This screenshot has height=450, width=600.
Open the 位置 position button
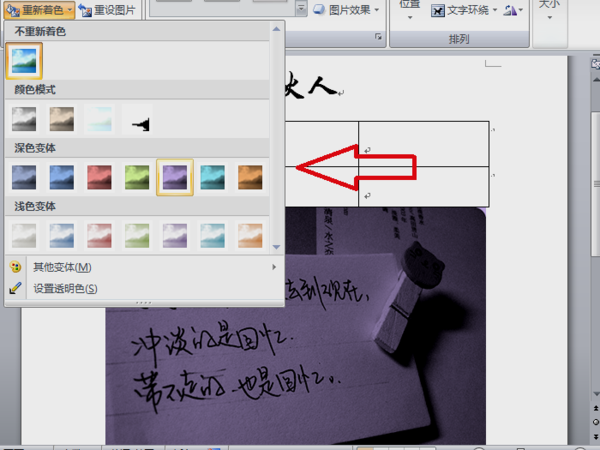tap(410, 9)
